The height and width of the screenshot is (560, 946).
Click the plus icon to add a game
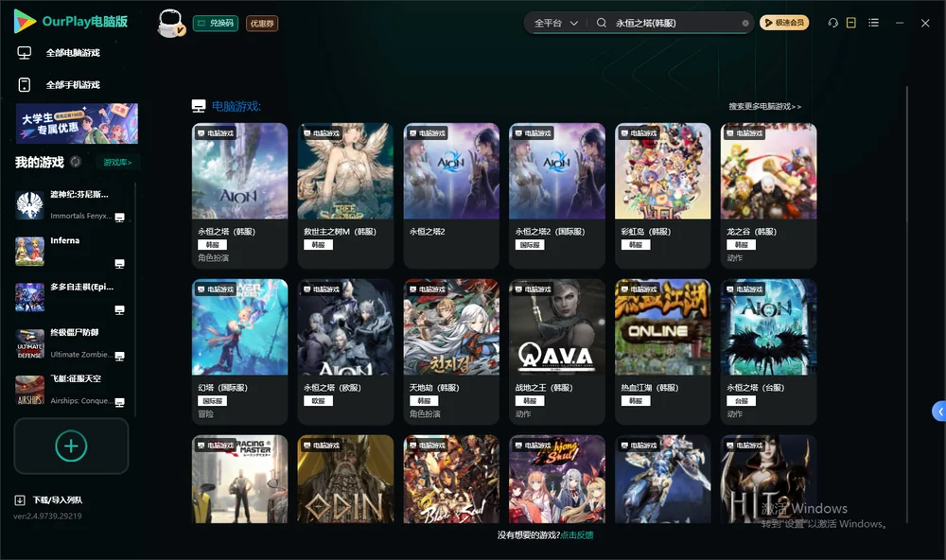pyautogui.click(x=71, y=446)
